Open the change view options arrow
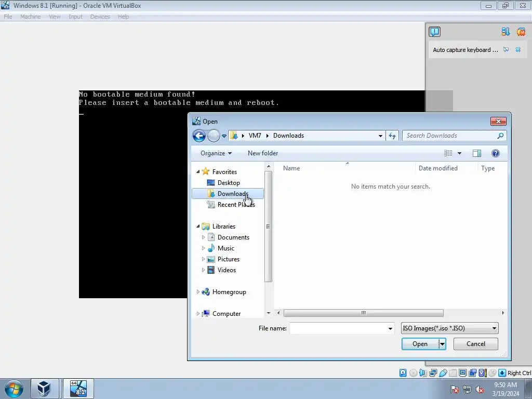The image size is (532, 399). pos(459,153)
